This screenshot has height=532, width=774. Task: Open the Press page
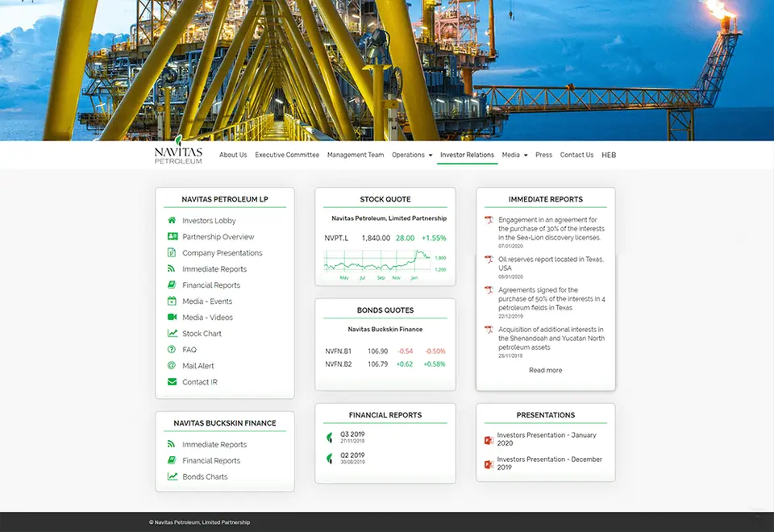click(x=543, y=155)
